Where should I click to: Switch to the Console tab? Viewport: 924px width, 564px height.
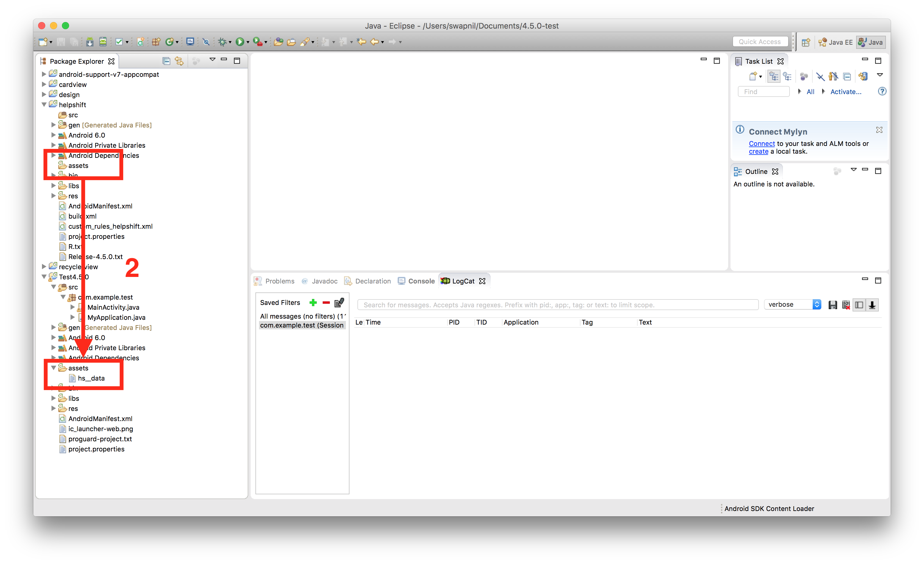pyautogui.click(x=422, y=281)
